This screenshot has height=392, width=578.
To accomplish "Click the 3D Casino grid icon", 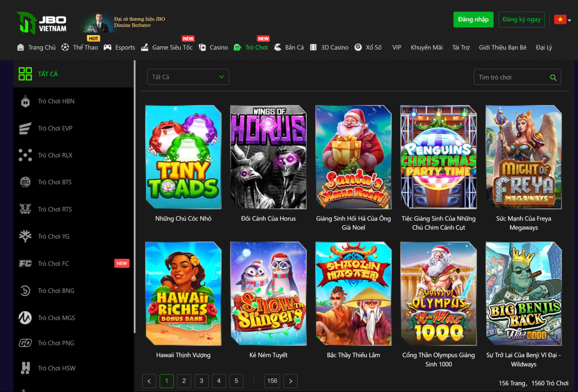I will pyautogui.click(x=313, y=47).
